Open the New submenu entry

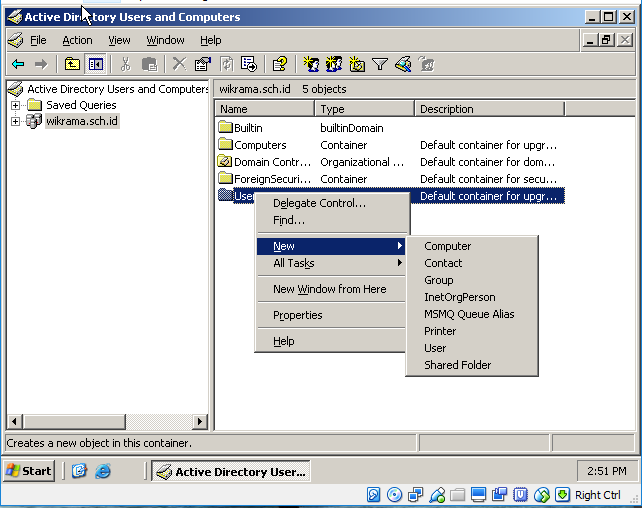click(x=331, y=246)
